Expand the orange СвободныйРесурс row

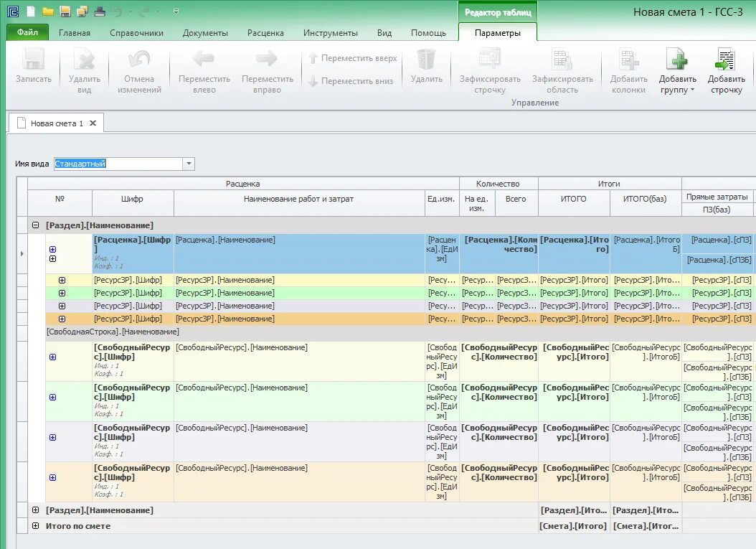pos(52,478)
